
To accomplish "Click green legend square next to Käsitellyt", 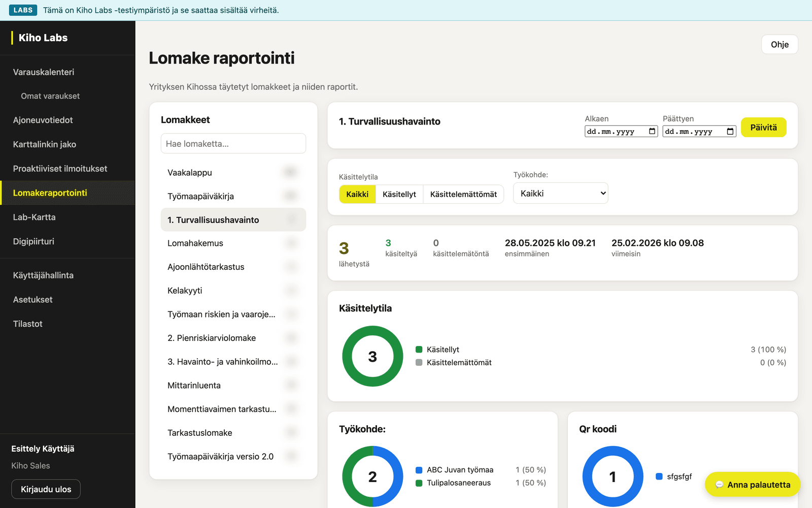I will point(419,350).
